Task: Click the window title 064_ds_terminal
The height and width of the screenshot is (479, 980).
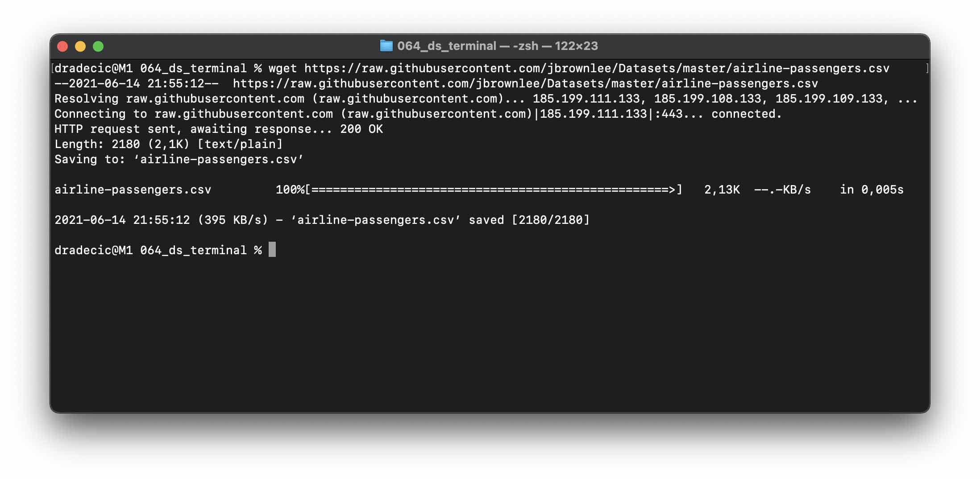Action: [x=446, y=45]
